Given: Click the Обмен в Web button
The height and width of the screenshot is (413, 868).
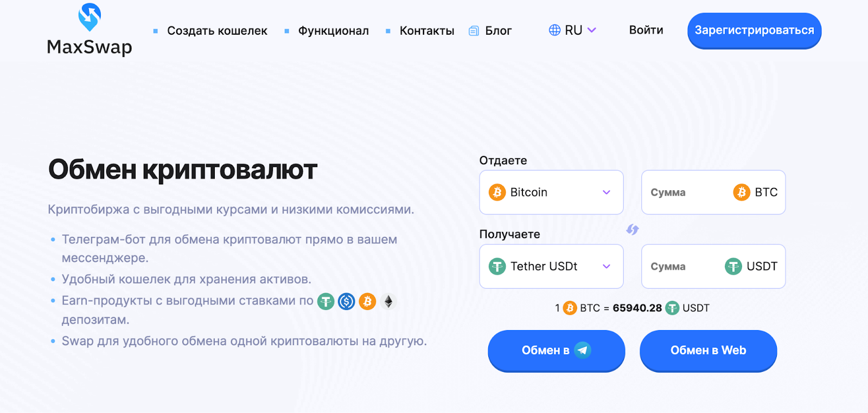Looking at the screenshot, I should (708, 351).
